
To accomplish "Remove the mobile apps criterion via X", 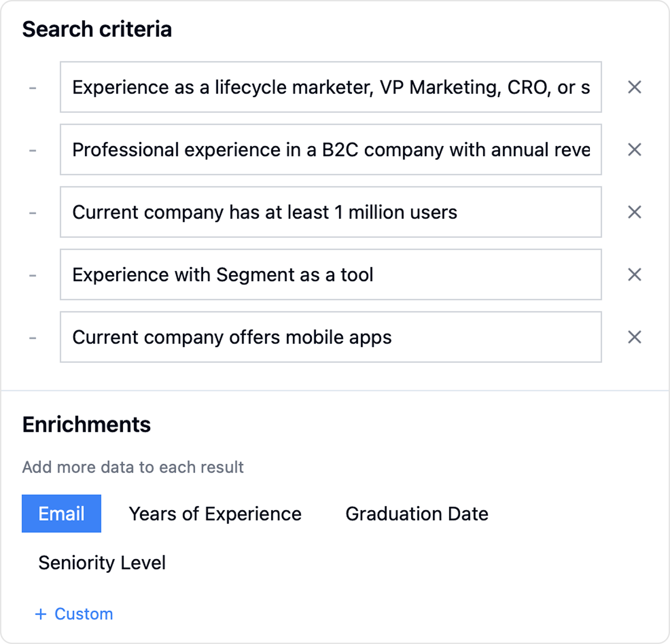I will 634,337.
